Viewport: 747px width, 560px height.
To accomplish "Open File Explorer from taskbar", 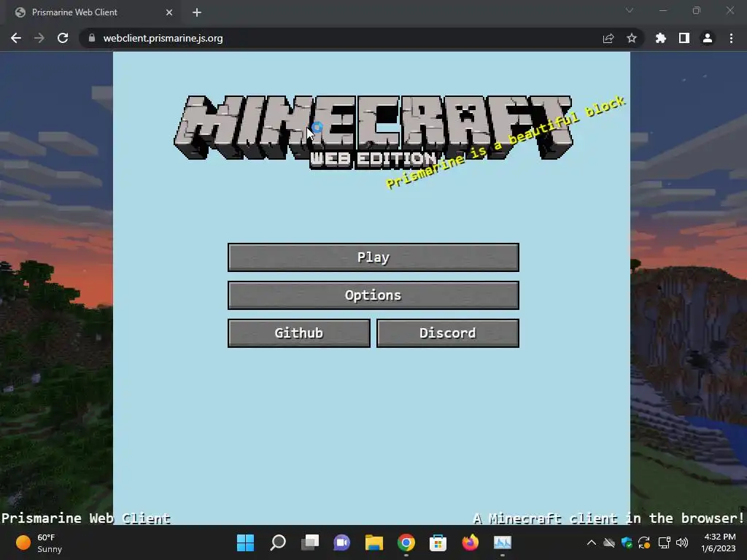I will pyautogui.click(x=374, y=542).
